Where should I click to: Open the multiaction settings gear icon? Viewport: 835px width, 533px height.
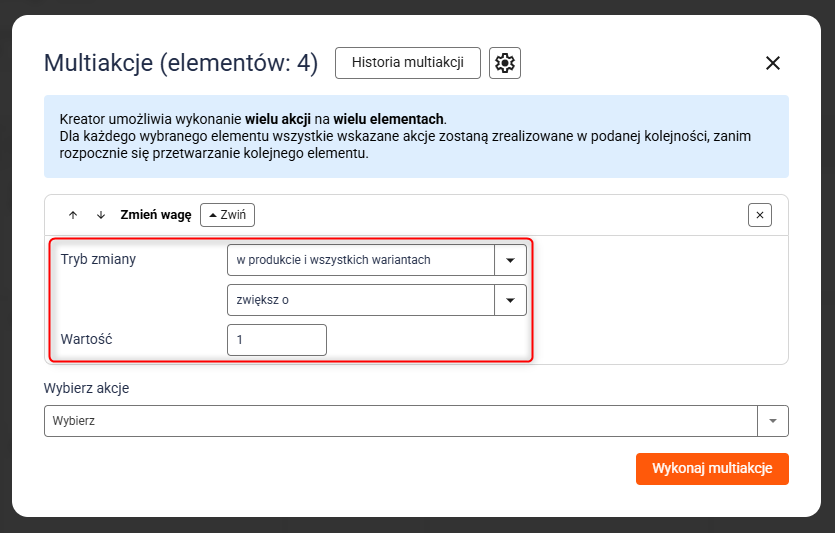[x=505, y=63]
